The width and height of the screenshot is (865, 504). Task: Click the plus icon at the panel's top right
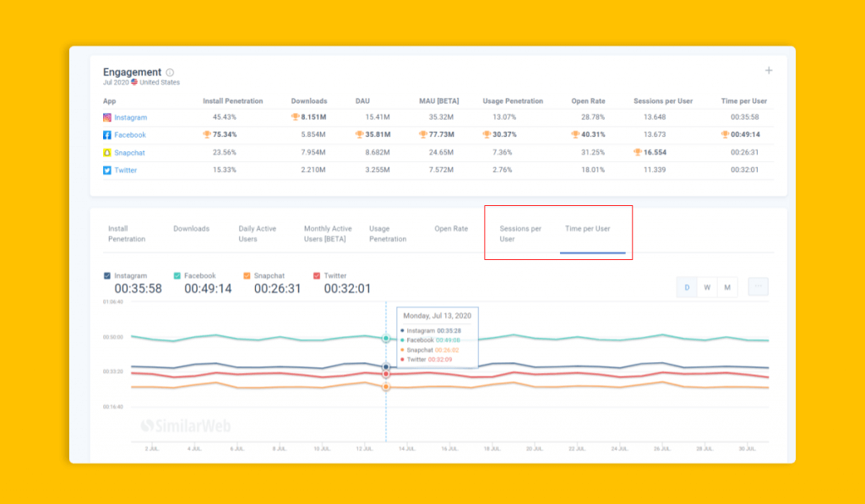pos(769,71)
